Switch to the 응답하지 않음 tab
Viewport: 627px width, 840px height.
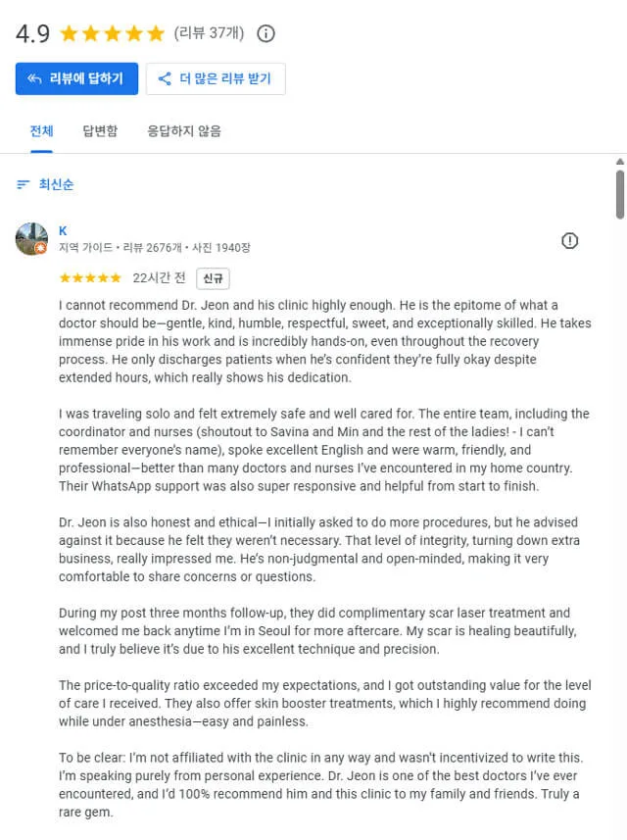pos(184,130)
